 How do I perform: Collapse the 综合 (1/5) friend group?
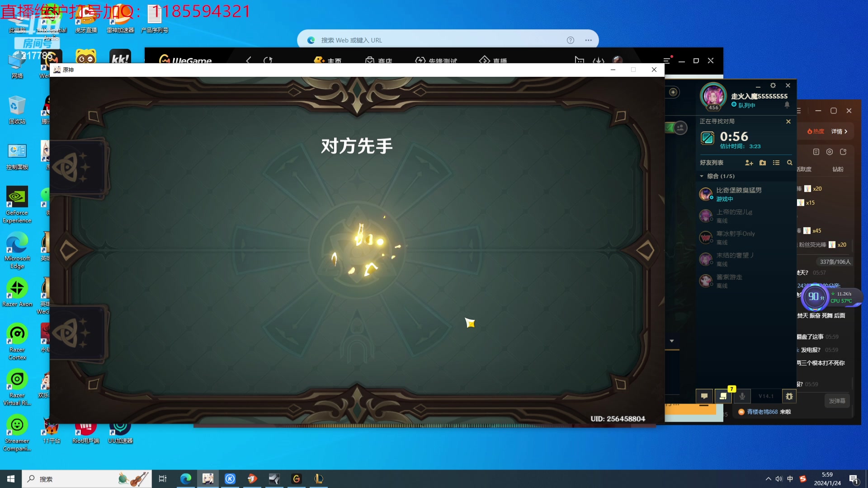[x=702, y=176]
